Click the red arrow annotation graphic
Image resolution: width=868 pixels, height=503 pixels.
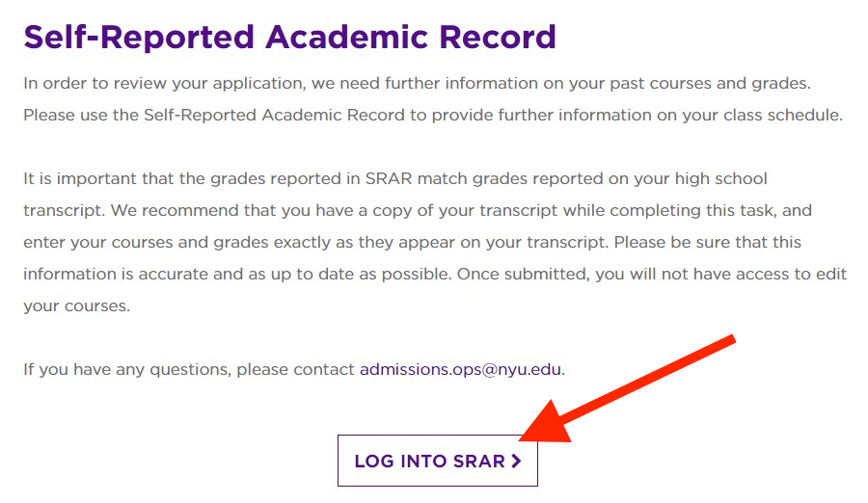(637, 384)
